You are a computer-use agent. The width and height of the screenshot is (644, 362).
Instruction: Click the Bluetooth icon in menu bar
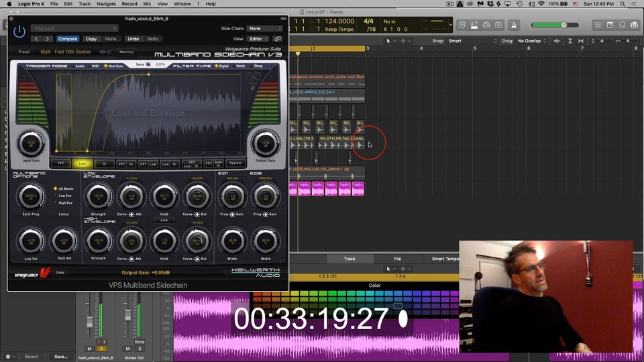point(531,4)
